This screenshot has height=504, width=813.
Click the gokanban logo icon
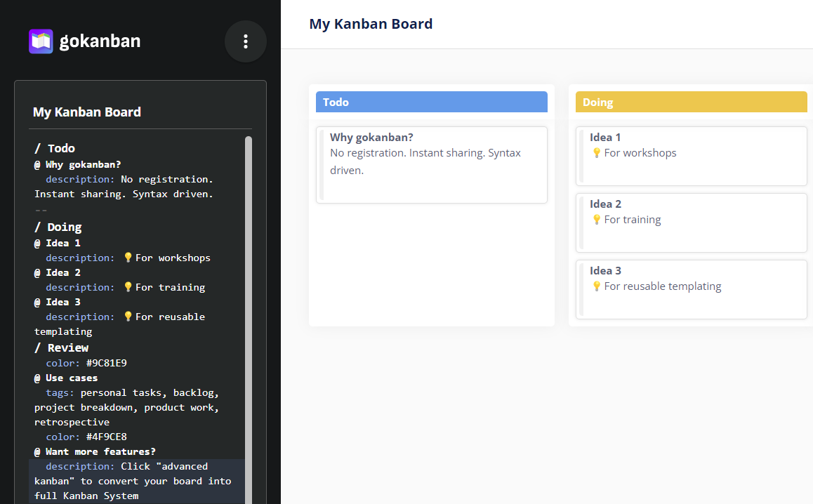(41, 41)
